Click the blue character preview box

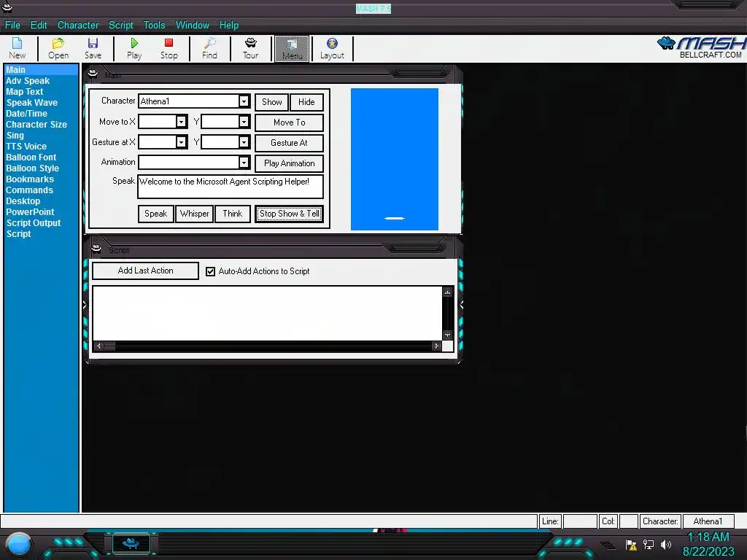coord(395,159)
